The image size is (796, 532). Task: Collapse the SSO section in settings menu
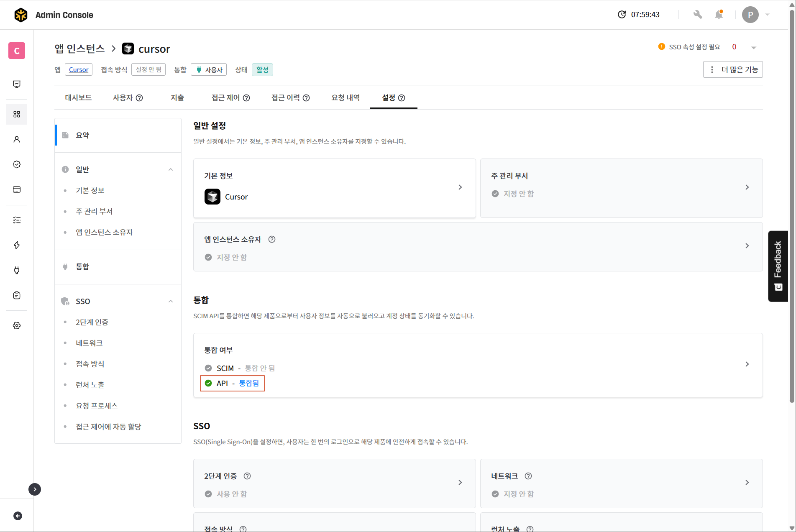[x=171, y=301]
